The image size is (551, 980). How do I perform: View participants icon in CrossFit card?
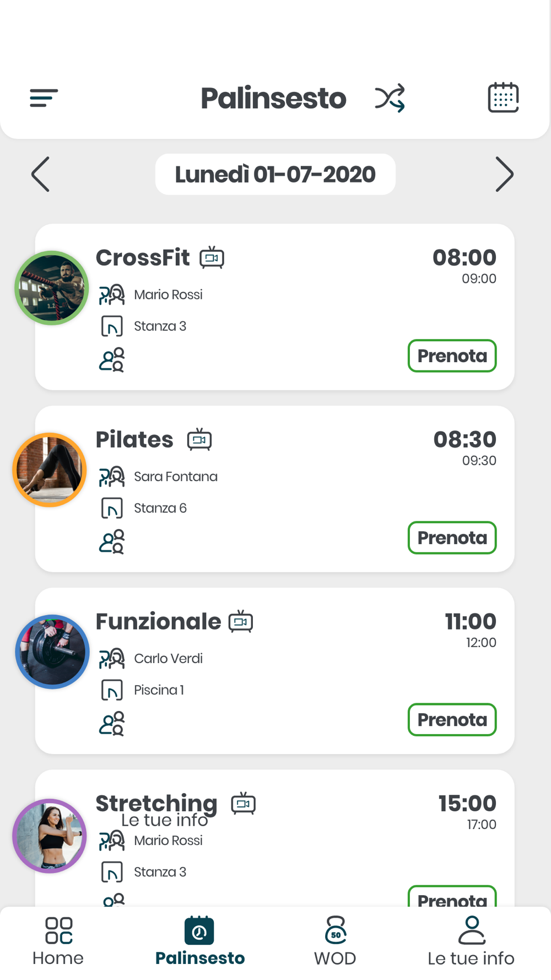pyautogui.click(x=112, y=360)
